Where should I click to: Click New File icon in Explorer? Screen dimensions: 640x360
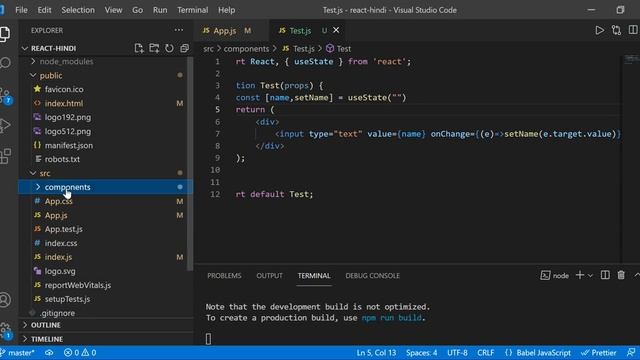point(139,48)
